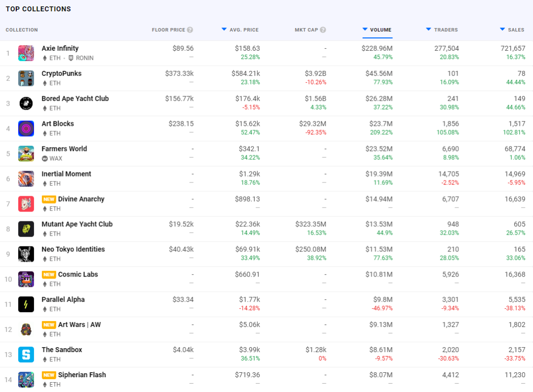Viewport: 533px width, 392px height.
Task: Click Parallel Alpha volume change -46.97%
Action: click(382, 309)
